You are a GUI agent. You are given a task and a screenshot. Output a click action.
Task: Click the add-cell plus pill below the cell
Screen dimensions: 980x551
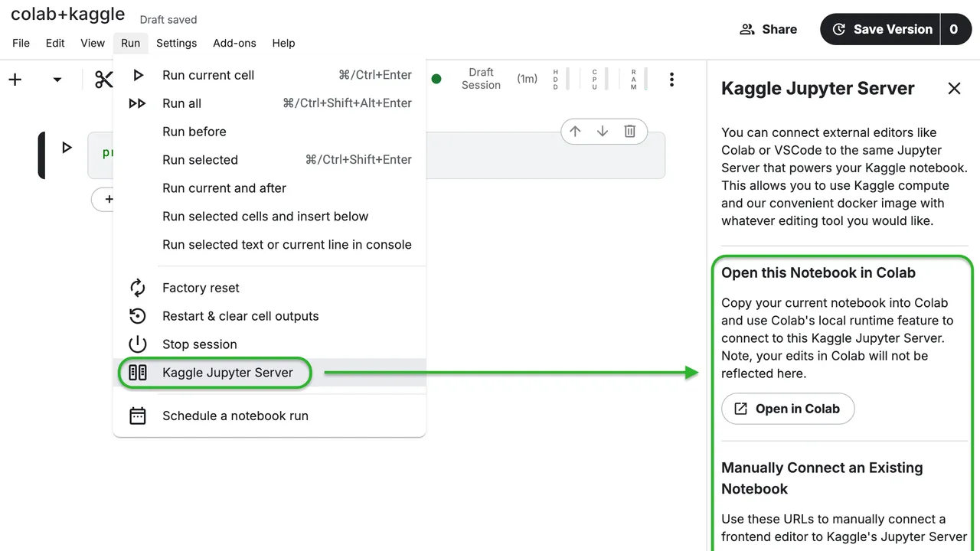click(x=103, y=199)
